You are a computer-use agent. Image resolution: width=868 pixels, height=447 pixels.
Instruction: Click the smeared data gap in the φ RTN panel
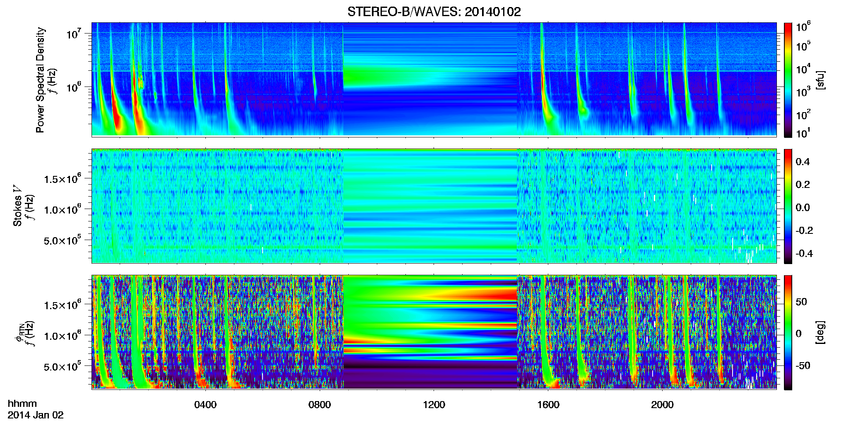click(430, 332)
